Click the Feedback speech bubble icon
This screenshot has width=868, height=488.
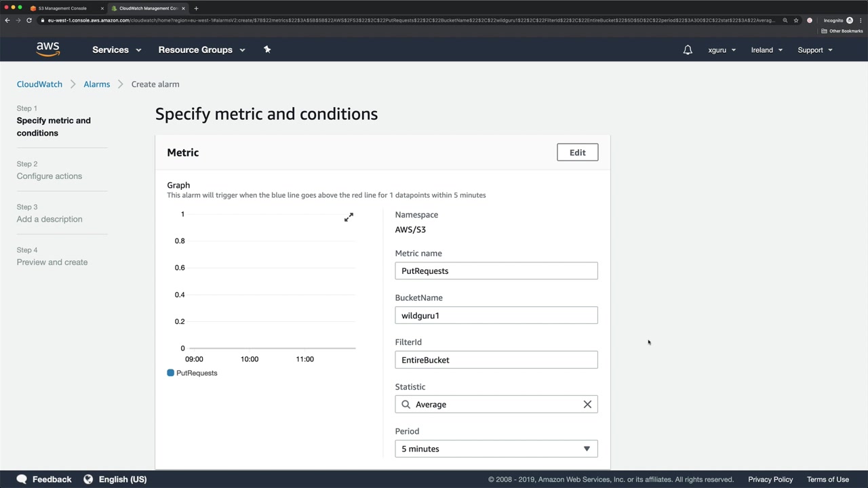pyautogui.click(x=22, y=479)
